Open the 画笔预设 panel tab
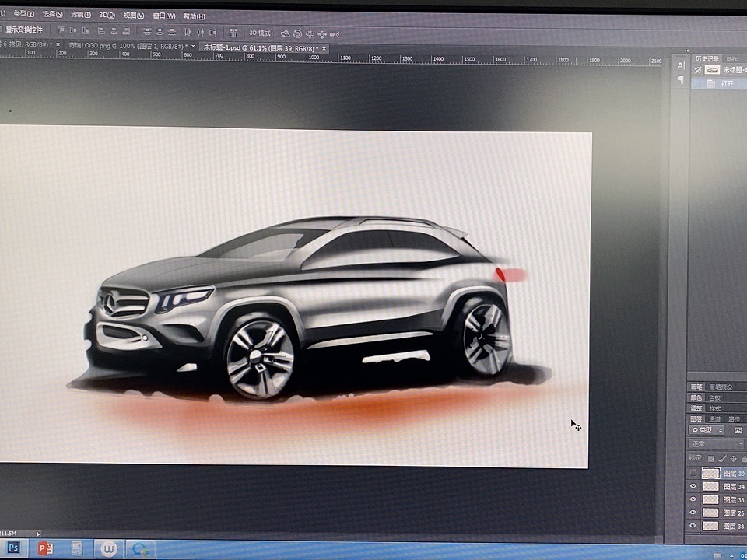747x560 pixels. pyautogui.click(x=721, y=387)
